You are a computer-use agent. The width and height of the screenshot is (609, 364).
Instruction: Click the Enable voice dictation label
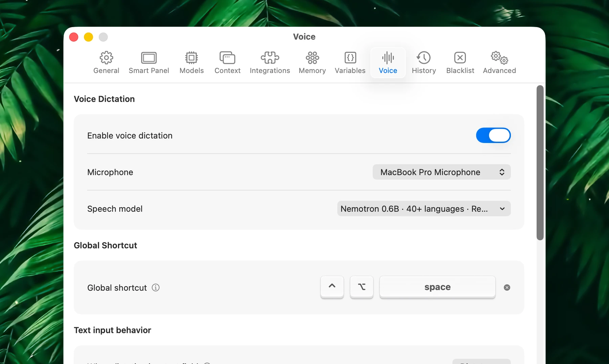(x=130, y=136)
